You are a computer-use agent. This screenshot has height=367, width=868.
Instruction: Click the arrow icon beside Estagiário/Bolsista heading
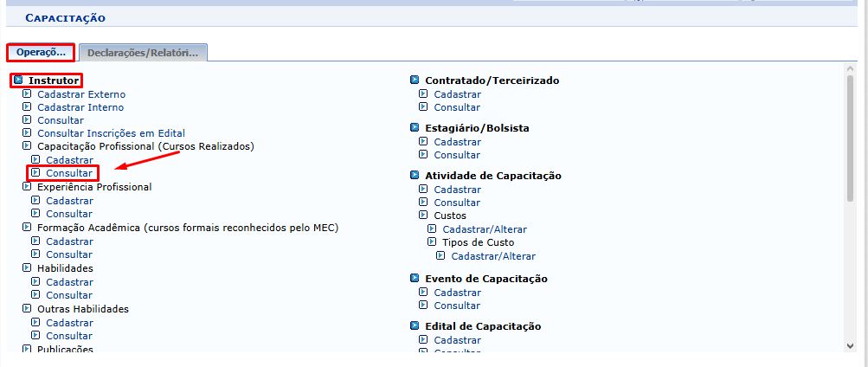pyautogui.click(x=415, y=128)
